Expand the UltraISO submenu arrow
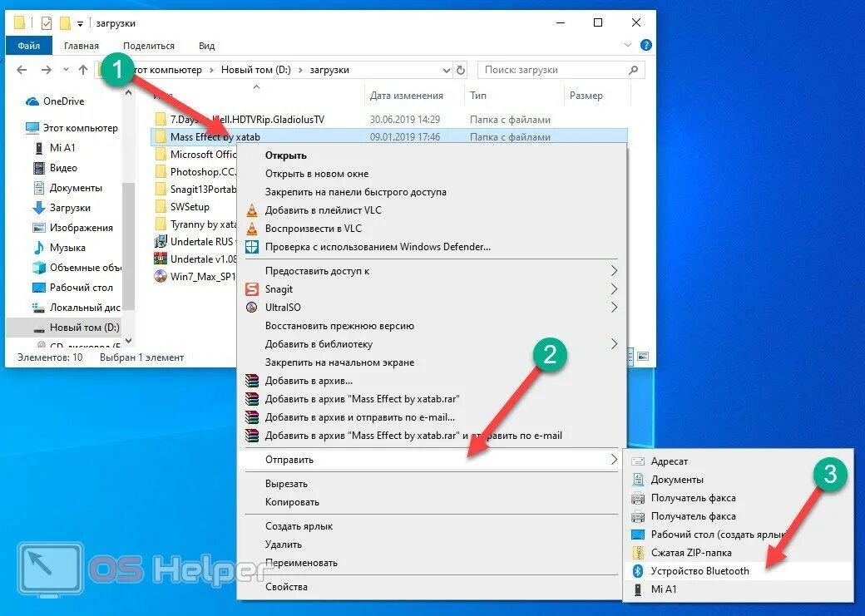 pos(614,308)
